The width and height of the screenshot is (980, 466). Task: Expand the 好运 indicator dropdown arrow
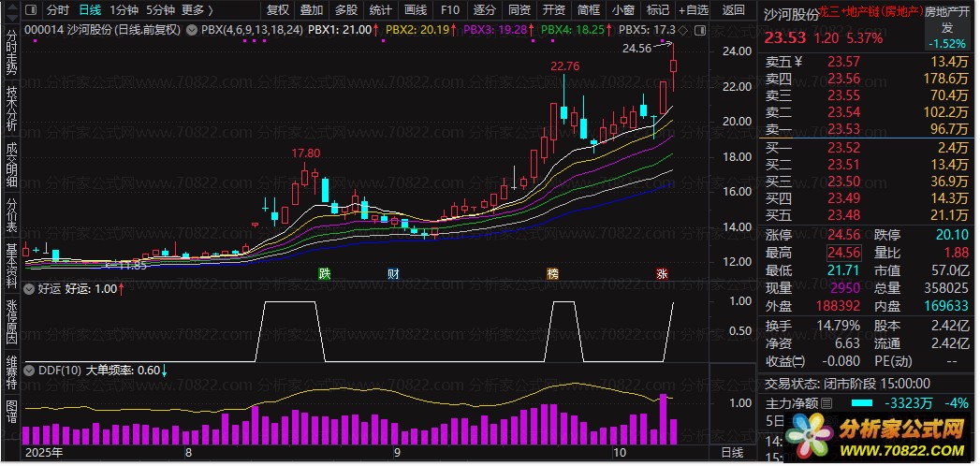click(31, 289)
